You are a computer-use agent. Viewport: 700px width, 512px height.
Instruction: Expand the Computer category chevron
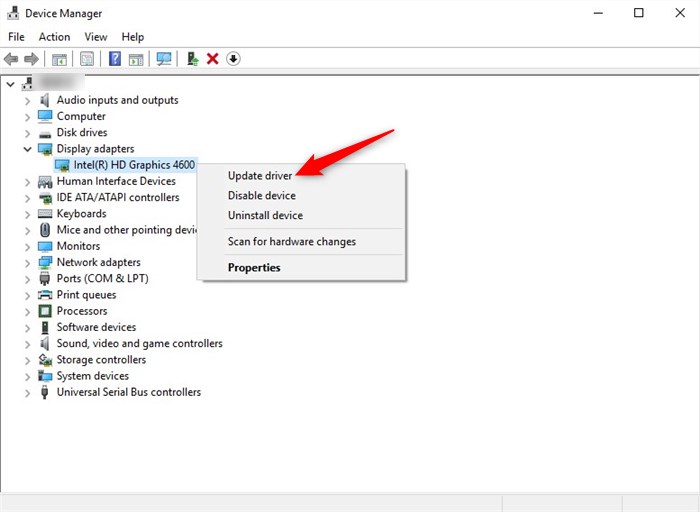click(x=28, y=117)
